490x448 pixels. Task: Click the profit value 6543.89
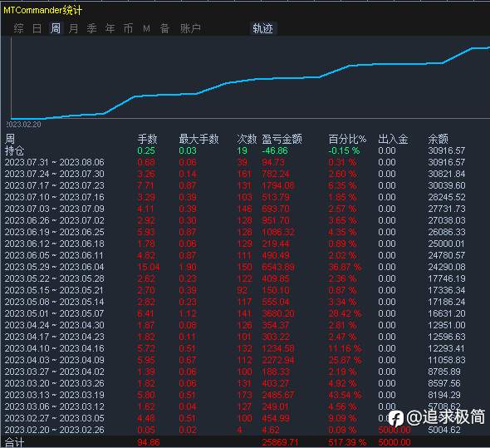pyautogui.click(x=278, y=267)
